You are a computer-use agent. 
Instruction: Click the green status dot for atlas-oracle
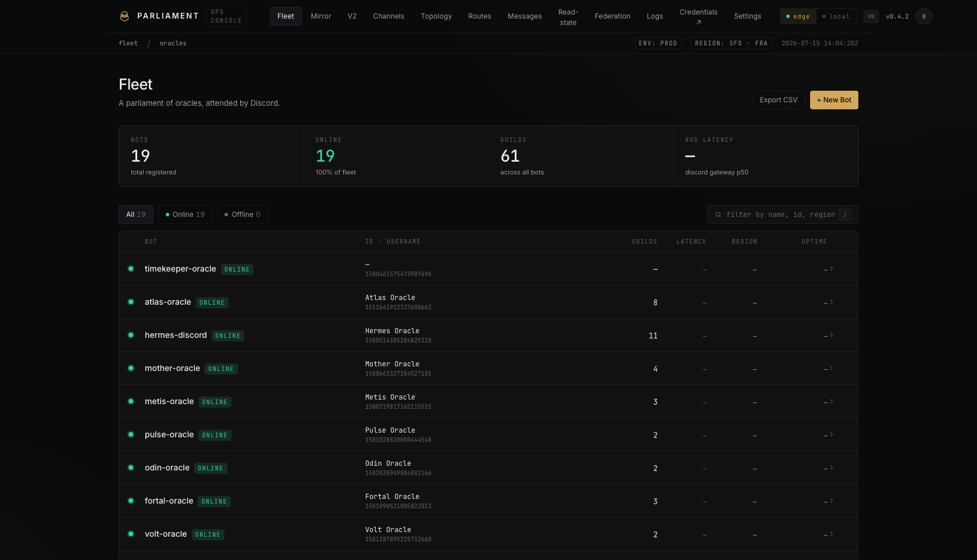(131, 302)
